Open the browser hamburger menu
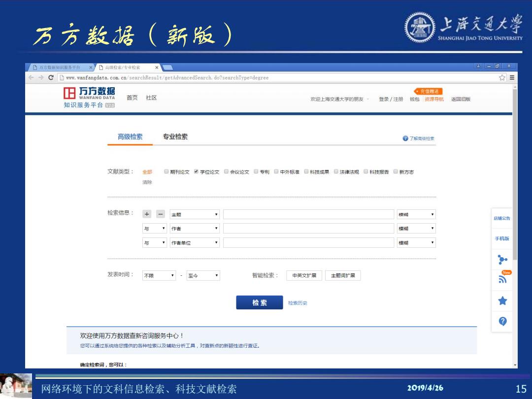The image size is (532, 399). click(512, 78)
